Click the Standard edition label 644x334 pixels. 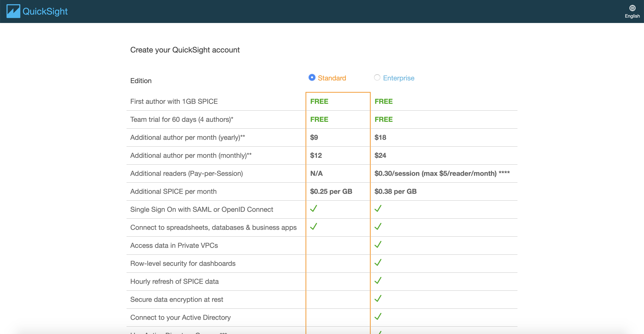click(x=332, y=78)
